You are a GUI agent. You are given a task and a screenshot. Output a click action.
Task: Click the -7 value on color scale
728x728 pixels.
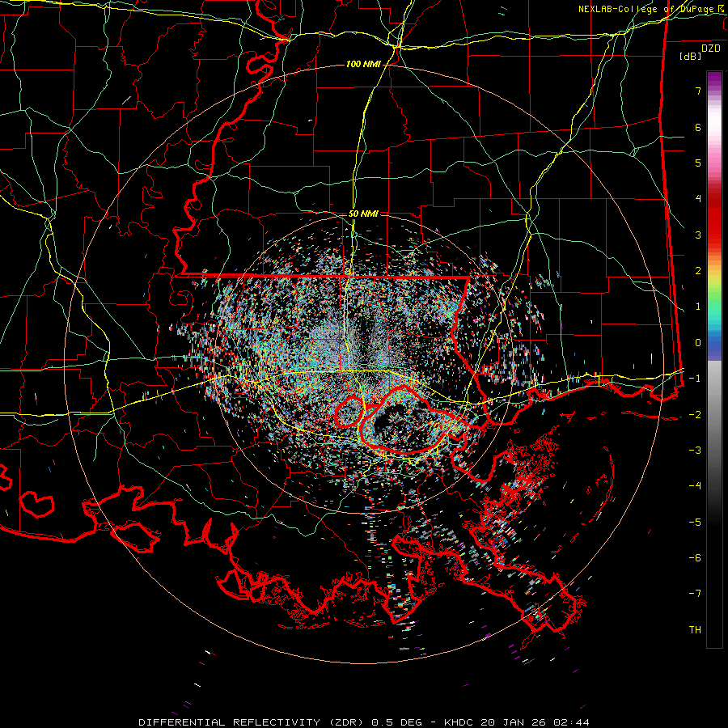tap(695, 594)
